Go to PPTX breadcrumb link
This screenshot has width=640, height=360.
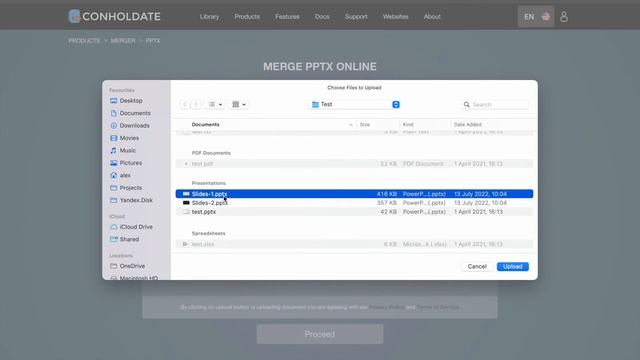tap(153, 41)
